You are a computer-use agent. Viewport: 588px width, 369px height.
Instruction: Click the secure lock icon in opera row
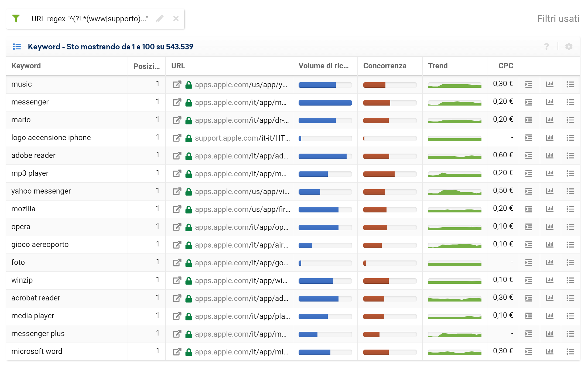[x=189, y=227]
